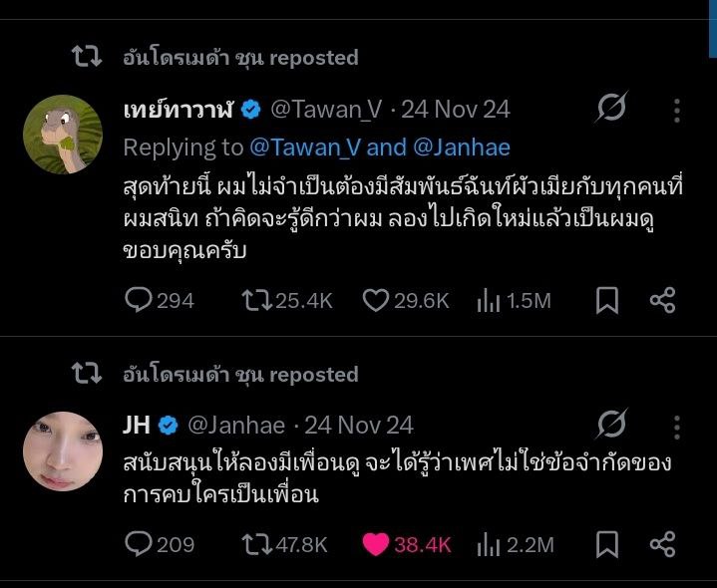Repost the JH post
Image resolution: width=717 pixels, height=588 pixels.
pos(257,544)
